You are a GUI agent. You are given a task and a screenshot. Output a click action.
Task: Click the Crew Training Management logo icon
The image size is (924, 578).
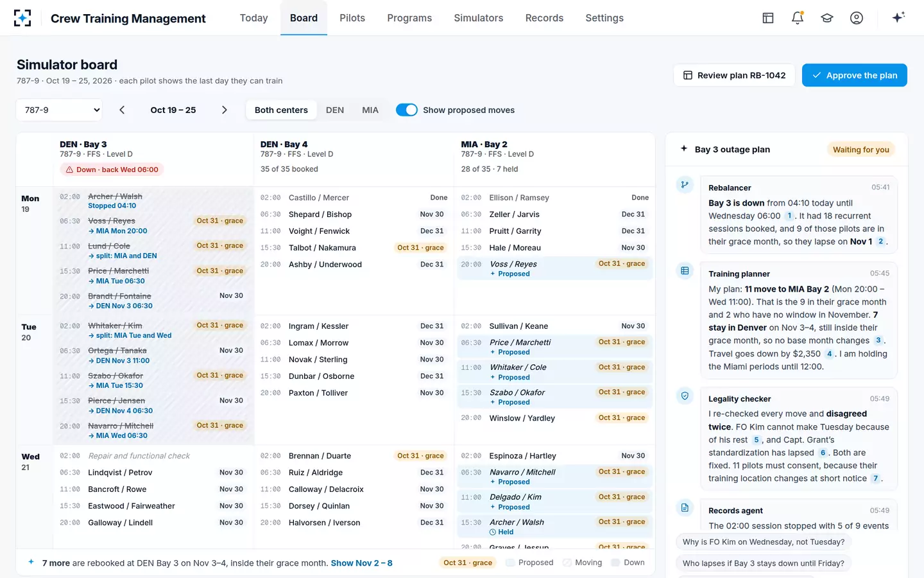[22, 18]
